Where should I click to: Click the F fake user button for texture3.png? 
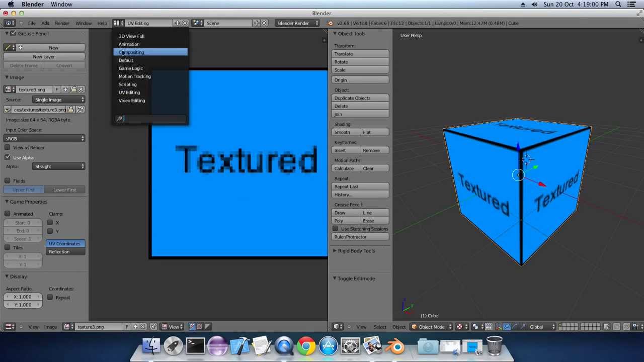[x=56, y=89]
